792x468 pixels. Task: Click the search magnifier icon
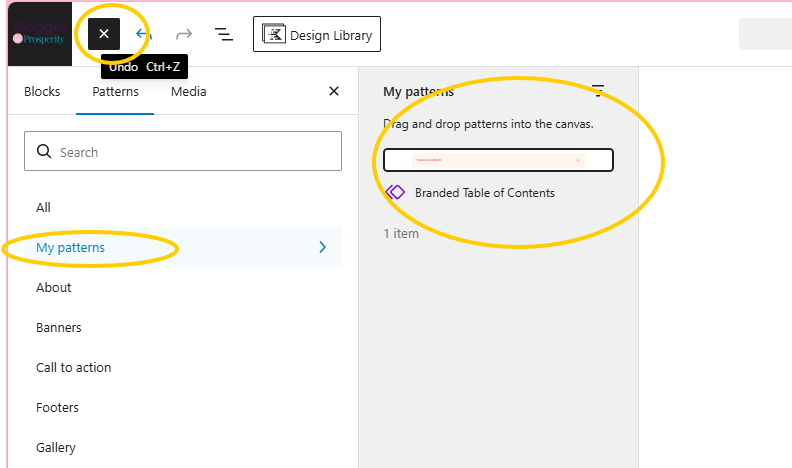coord(44,151)
